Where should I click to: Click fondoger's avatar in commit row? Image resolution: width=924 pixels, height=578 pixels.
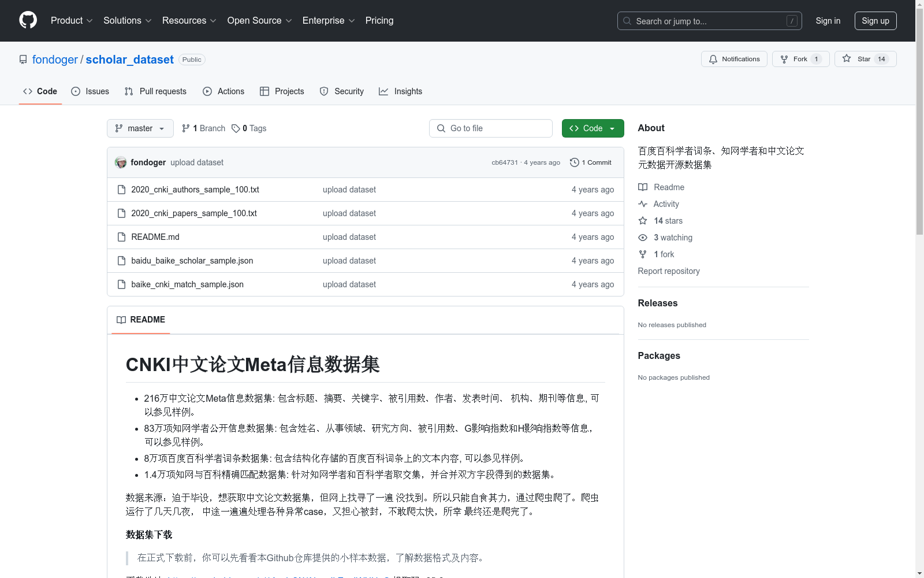click(x=121, y=162)
